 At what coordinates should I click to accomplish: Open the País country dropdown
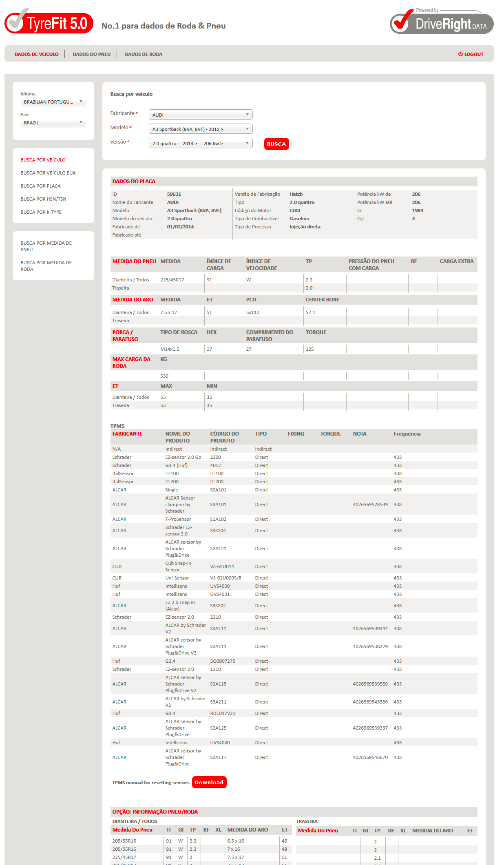[53, 123]
